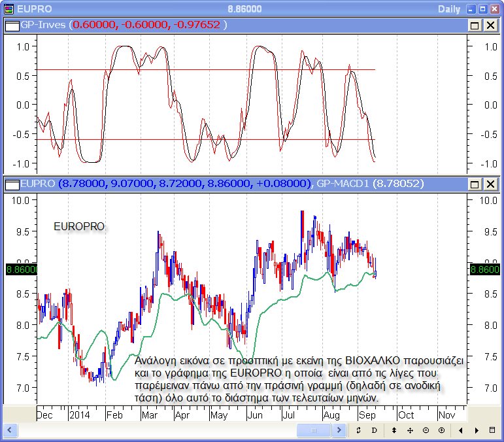Open the EUPRO window system menu icon
This screenshot has width=504, height=442.
[x=8, y=8]
